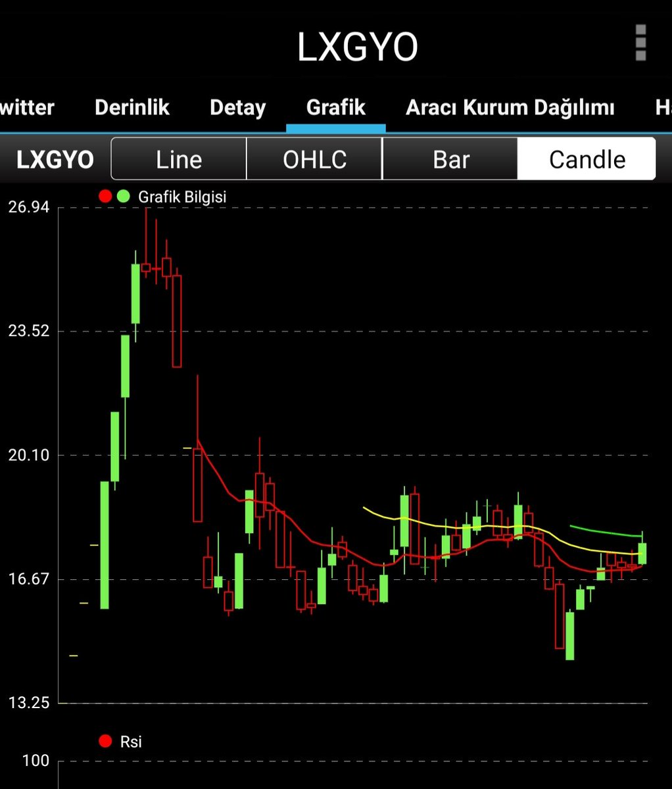Tap the green Grafik Bilgisi dot
The width and height of the screenshot is (672, 789).
coord(123,196)
